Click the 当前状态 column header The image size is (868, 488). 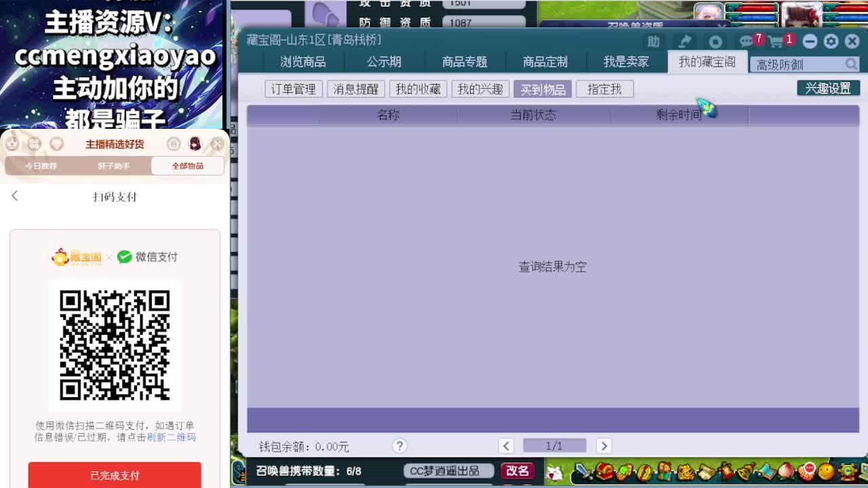click(533, 115)
